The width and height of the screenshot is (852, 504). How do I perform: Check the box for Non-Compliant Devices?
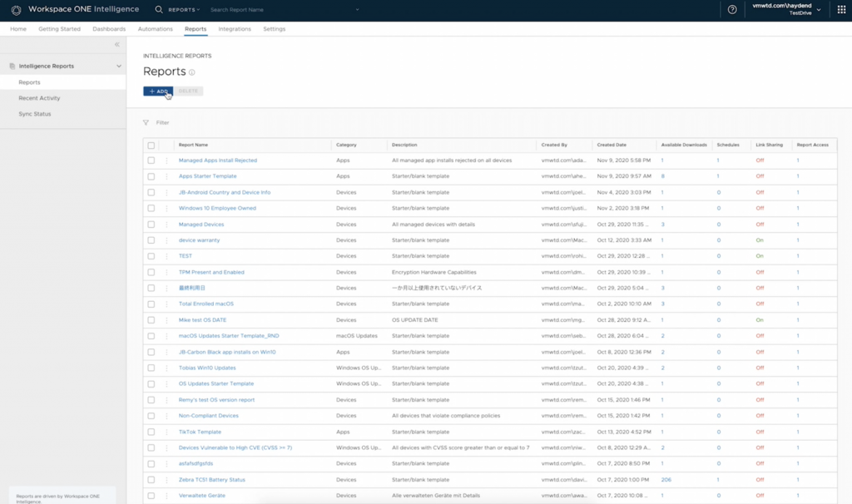point(151,416)
